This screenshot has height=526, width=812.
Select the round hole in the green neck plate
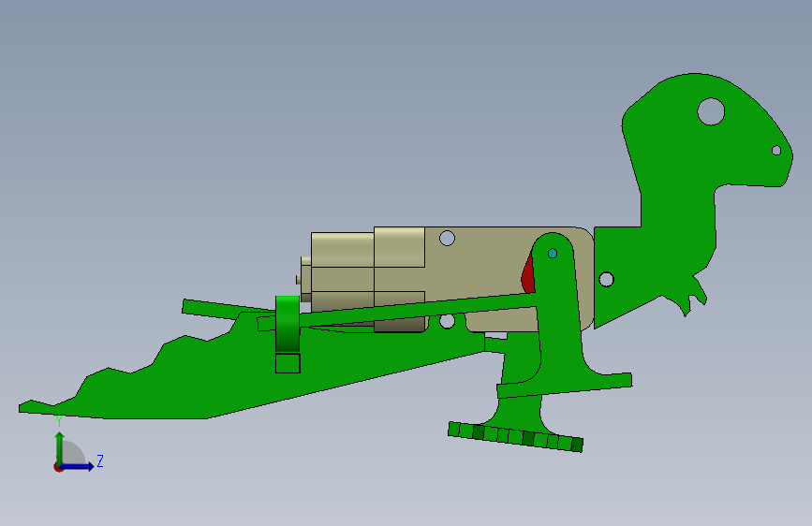[606, 280]
